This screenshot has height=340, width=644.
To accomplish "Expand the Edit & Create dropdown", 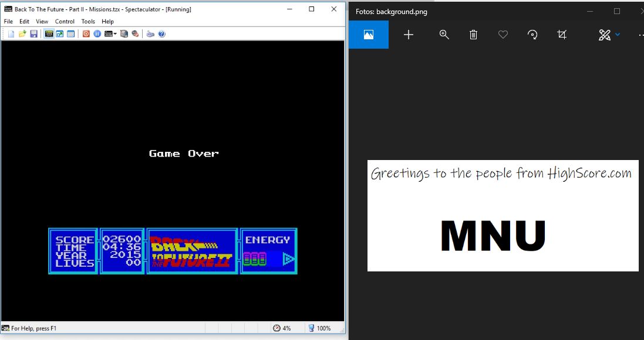I will (x=618, y=35).
